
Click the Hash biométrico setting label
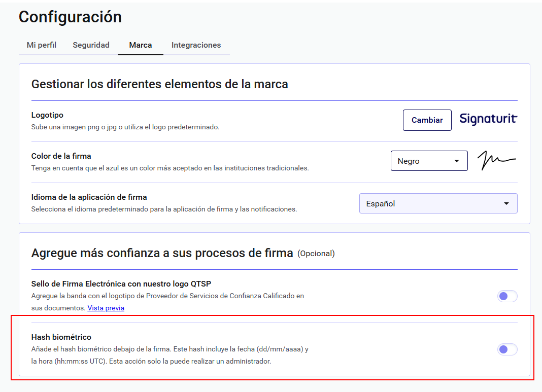[x=61, y=337]
